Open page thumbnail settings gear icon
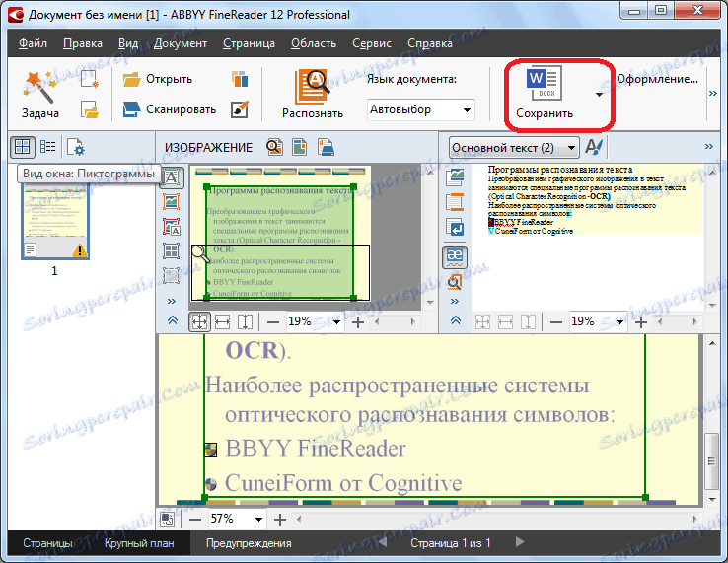Screen dimensions: 728x563 [76, 147]
